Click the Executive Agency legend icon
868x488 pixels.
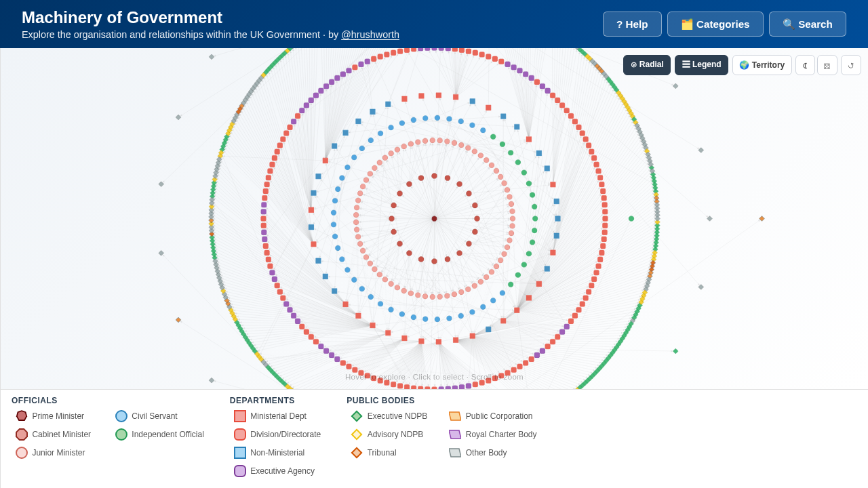[240, 471]
